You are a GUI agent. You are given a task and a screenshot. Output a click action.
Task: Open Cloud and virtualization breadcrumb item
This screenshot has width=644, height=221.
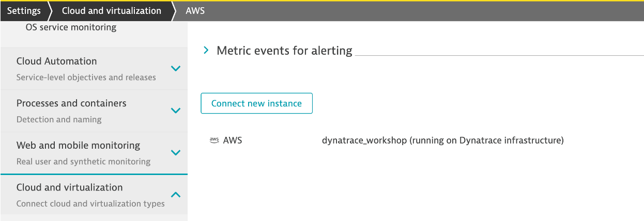tap(111, 11)
